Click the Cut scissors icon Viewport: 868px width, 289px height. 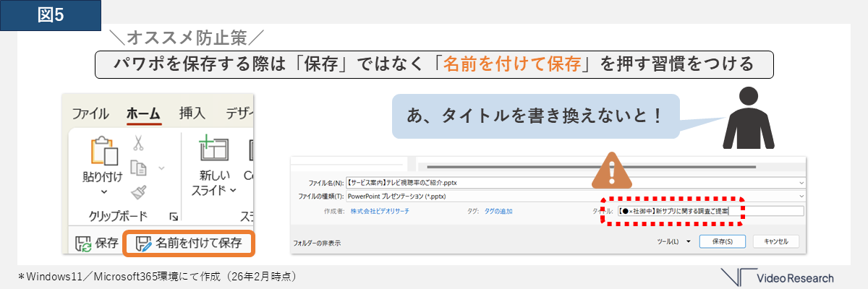[x=137, y=144]
